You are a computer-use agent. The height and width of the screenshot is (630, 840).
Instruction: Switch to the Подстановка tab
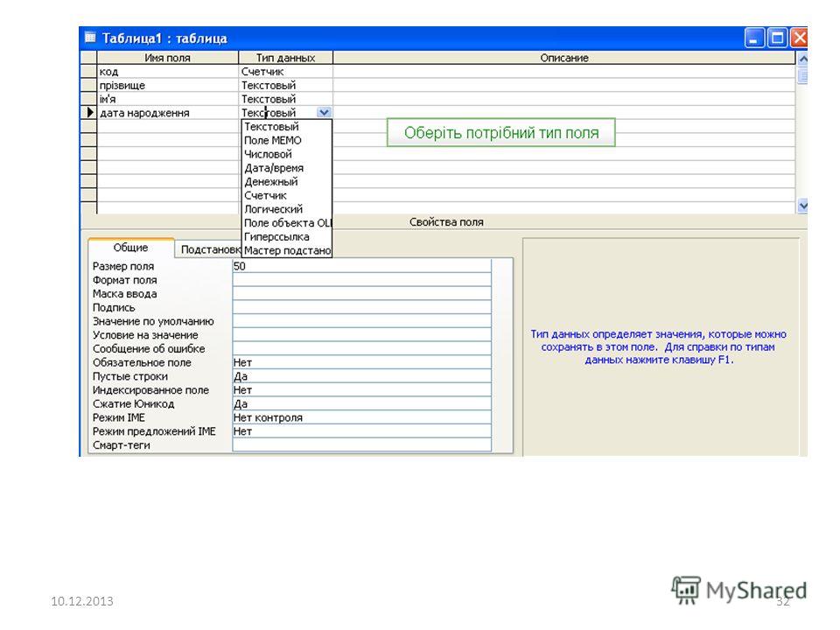pos(209,249)
